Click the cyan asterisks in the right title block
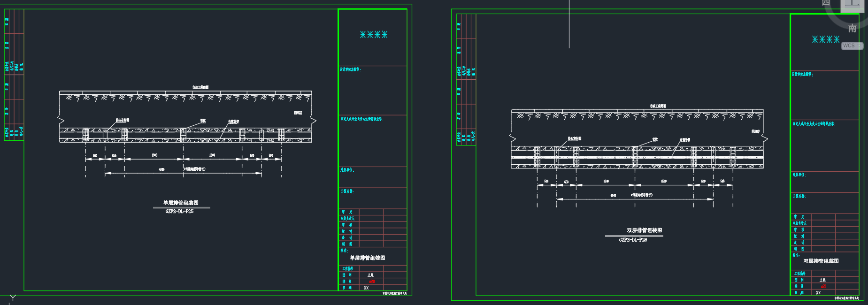868x305 pixels. [826, 39]
